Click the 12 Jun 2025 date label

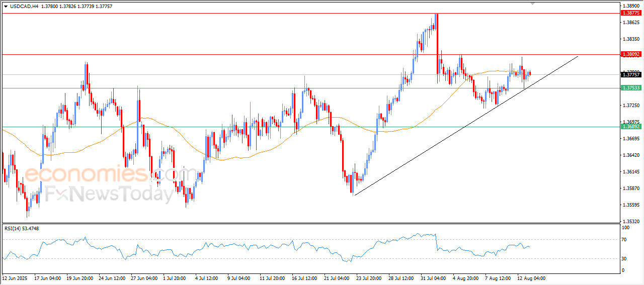[15, 278]
